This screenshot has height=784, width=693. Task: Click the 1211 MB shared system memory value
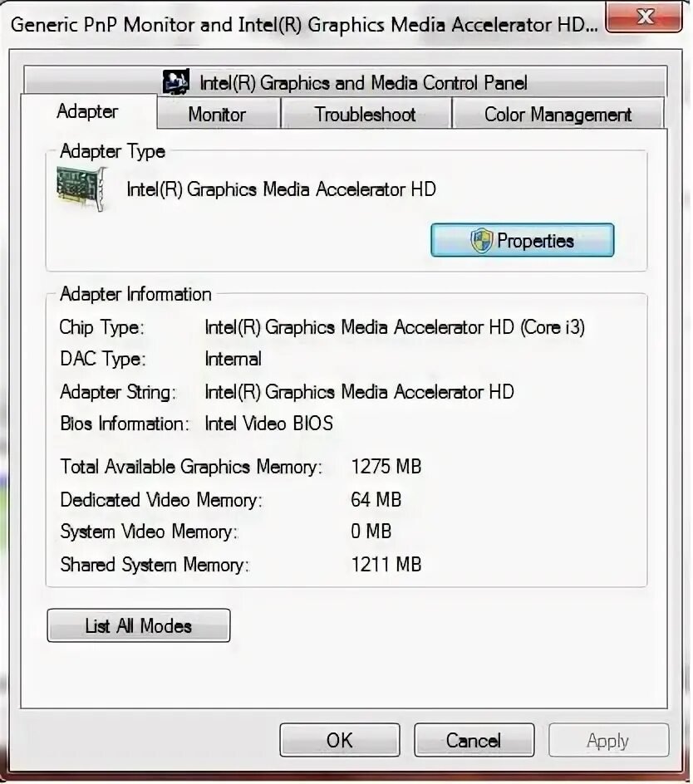coord(386,565)
